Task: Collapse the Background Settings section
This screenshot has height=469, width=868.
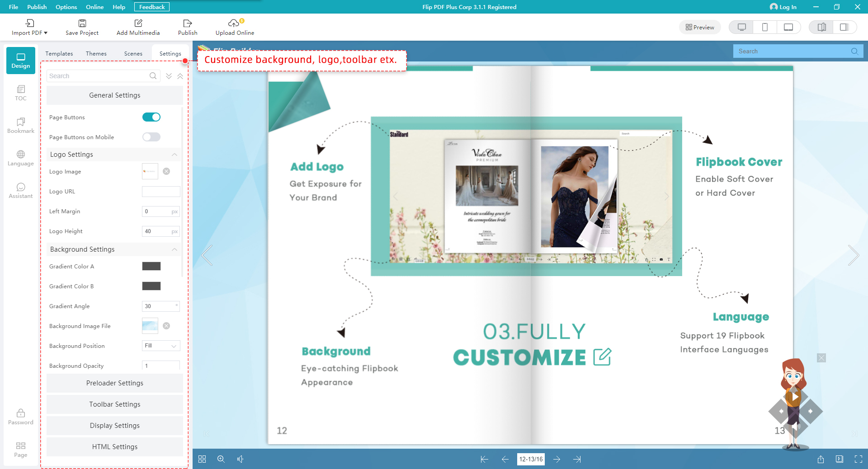Action: pyautogui.click(x=175, y=249)
